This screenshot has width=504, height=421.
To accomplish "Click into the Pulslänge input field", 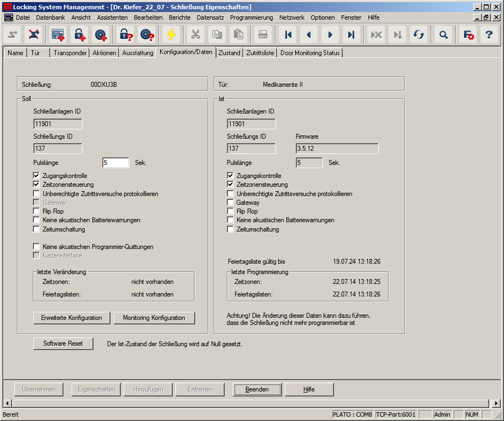I will tap(115, 163).
